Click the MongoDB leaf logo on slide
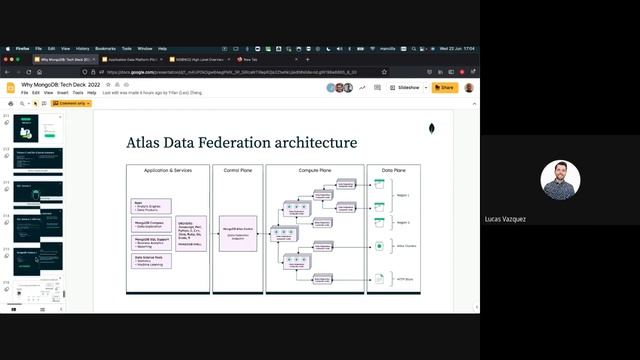The height and width of the screenshot is (360, 640). pos(431,129)
